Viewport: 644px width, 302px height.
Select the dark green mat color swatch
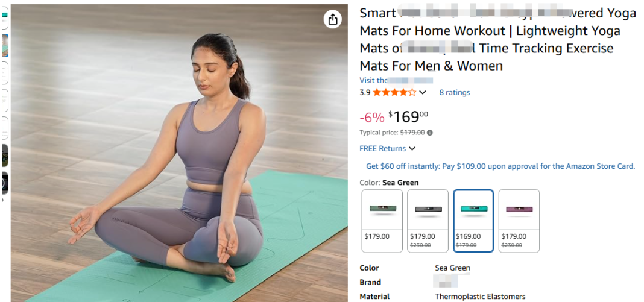click(x=382, y=221)
